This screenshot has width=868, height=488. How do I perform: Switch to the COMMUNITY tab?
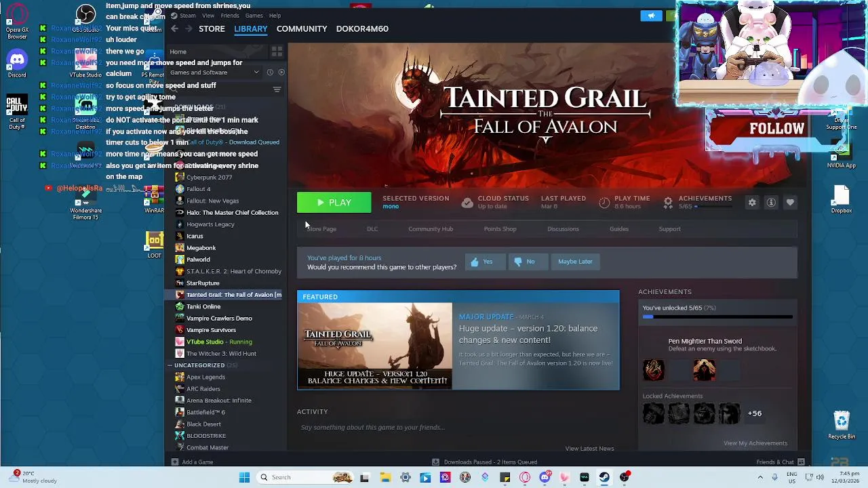pos(302,28)
